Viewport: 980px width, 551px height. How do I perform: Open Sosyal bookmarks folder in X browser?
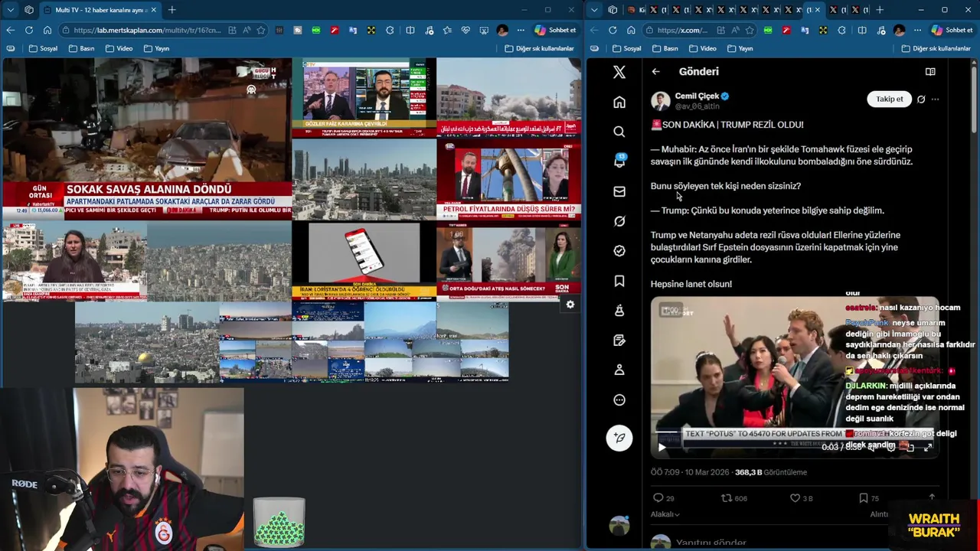point(626,48)
